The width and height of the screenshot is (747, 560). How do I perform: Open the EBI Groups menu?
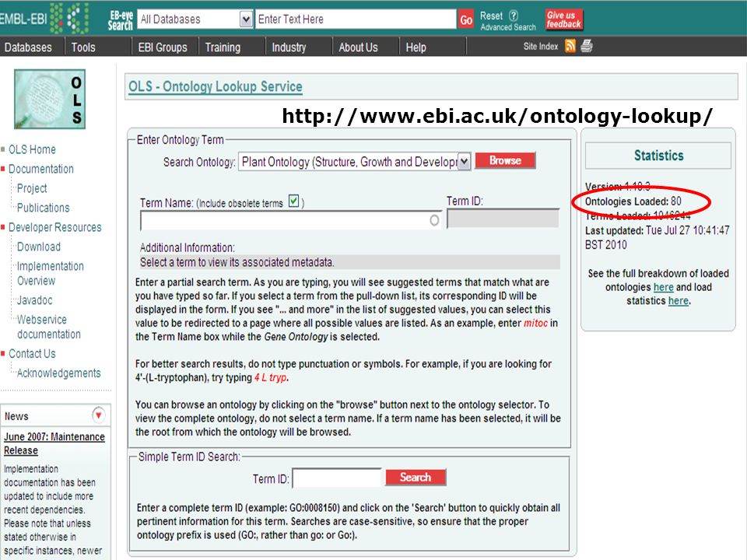coord(163,47)
